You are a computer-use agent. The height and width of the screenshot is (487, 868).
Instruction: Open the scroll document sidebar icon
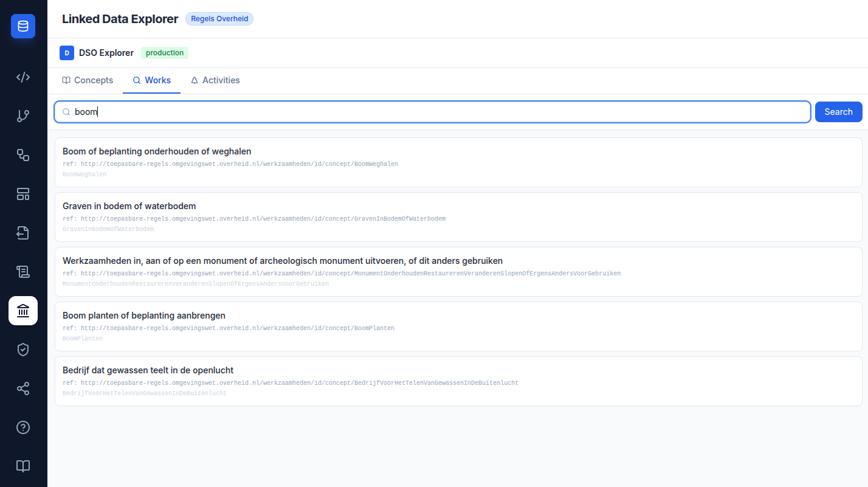pyautogui.click(x=23, y=272)
